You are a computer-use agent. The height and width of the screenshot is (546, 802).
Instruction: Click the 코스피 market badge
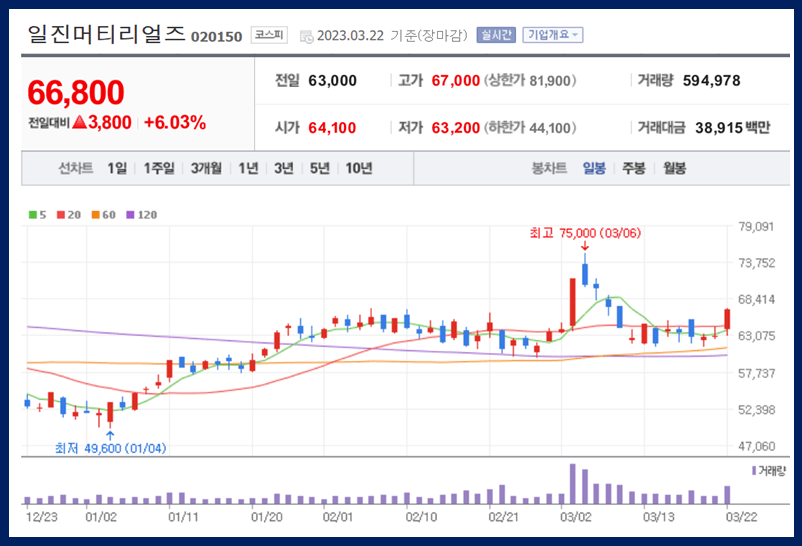tap(269, 35)
